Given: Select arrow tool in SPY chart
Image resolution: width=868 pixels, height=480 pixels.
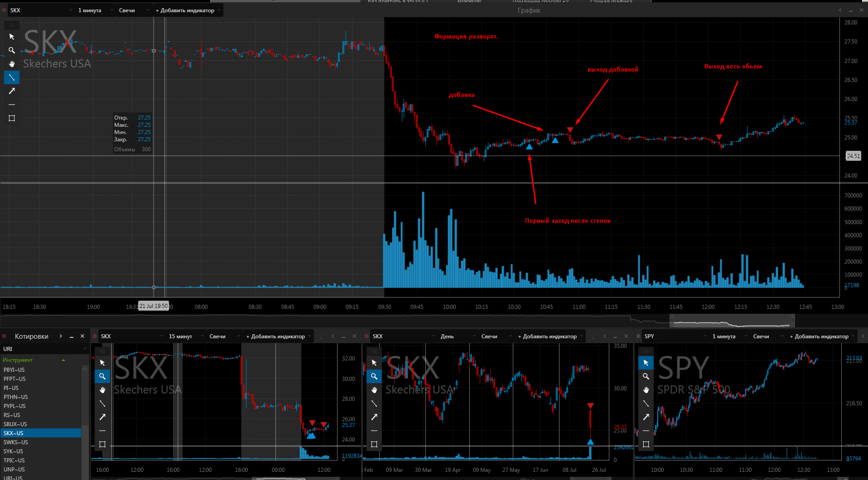Looking at the screenshot, I should (x=646, y=417).
